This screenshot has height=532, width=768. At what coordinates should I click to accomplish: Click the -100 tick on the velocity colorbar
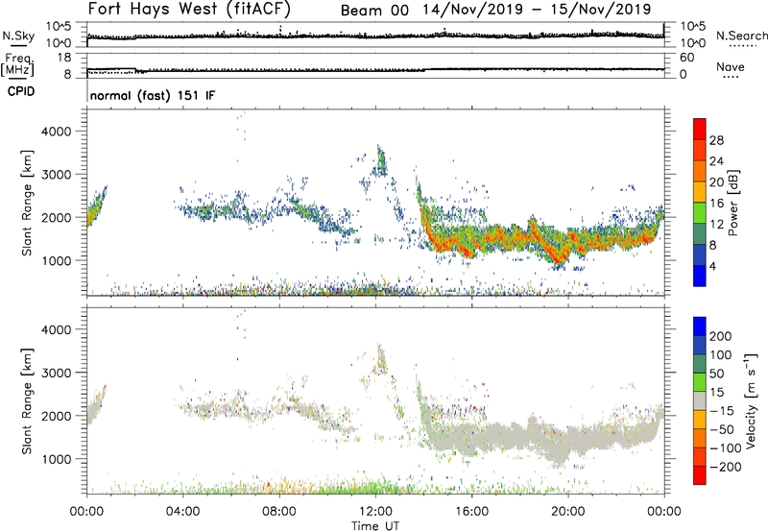click(x=726, y=448)
